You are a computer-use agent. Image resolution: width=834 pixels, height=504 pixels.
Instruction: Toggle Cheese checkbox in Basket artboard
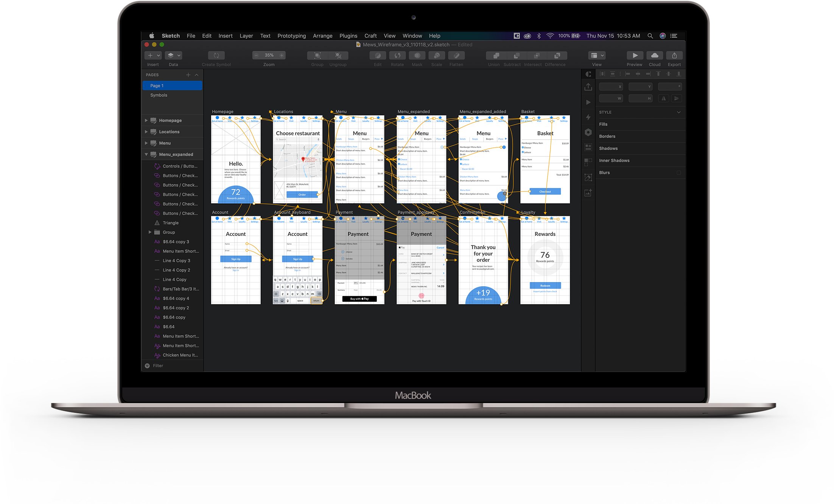[523, 147]
